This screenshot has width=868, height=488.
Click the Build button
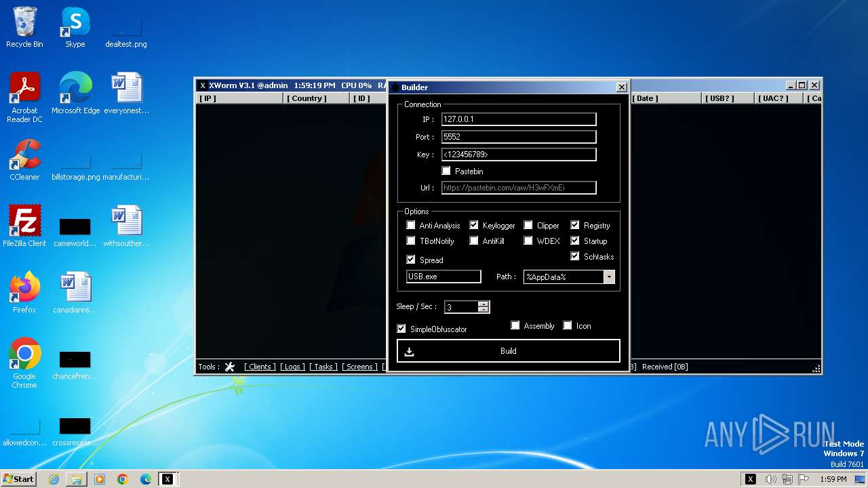[x=509, y=351]
